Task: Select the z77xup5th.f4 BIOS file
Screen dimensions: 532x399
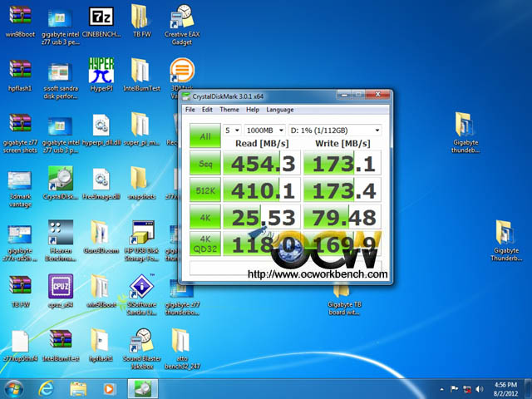Action: tap(20, 341)
